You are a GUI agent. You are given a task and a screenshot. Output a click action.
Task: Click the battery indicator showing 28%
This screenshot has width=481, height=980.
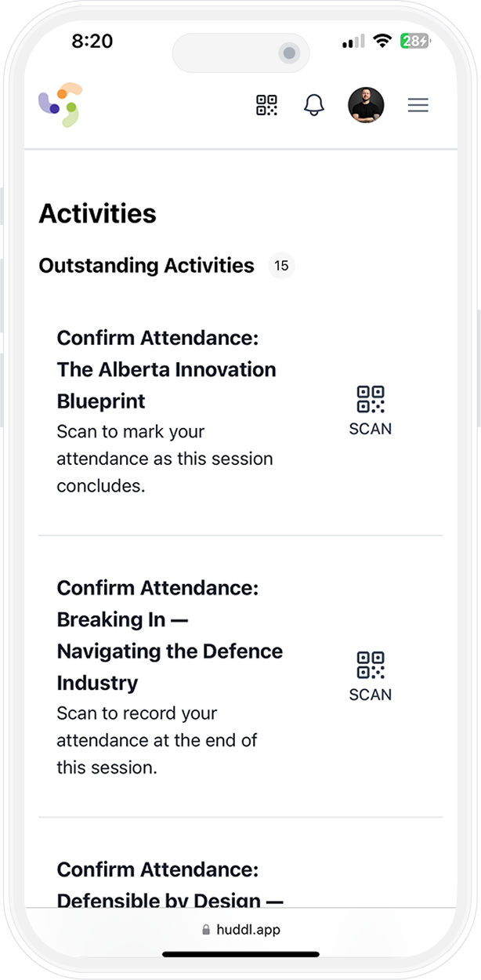(414, 40)
